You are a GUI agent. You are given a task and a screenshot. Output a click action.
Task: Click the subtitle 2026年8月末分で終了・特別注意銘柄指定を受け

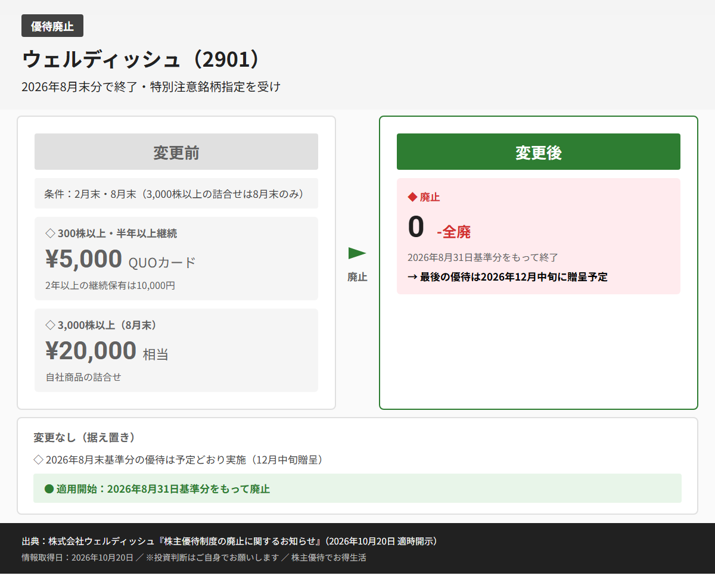(151, 87)
